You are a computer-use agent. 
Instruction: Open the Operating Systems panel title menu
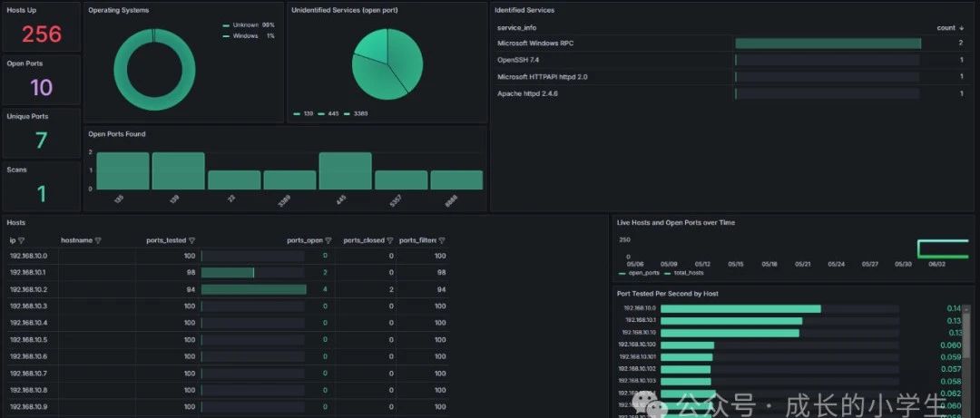[119, 11]
